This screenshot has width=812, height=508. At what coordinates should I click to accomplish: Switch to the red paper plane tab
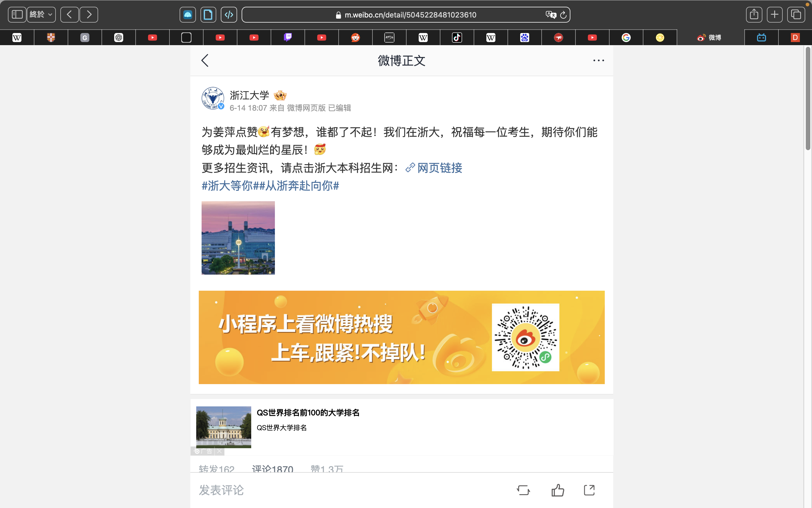pyautogui.click(x=558, y=37)
